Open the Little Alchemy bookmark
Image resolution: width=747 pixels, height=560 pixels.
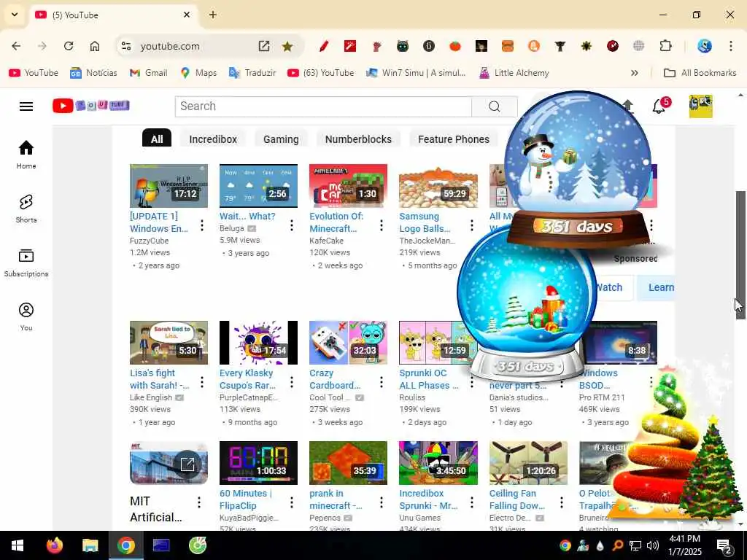514,73
